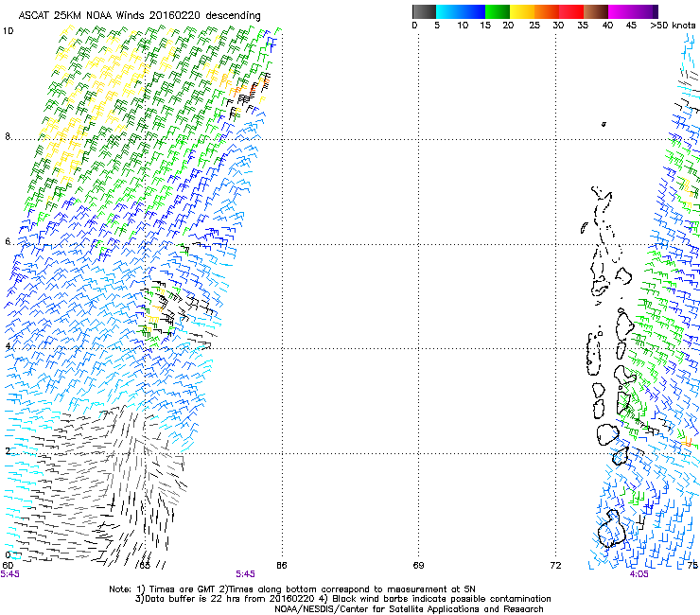Click the longitude label '72' on the bottom axis
This screenshot has height=615, width=700.
point(555,566)
